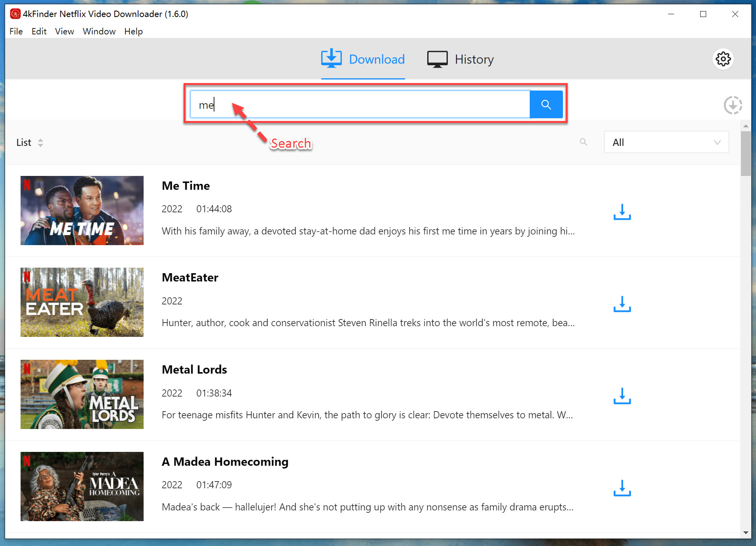Expand the All filter dropdown
756x546 pixels.
pos(666,142)
